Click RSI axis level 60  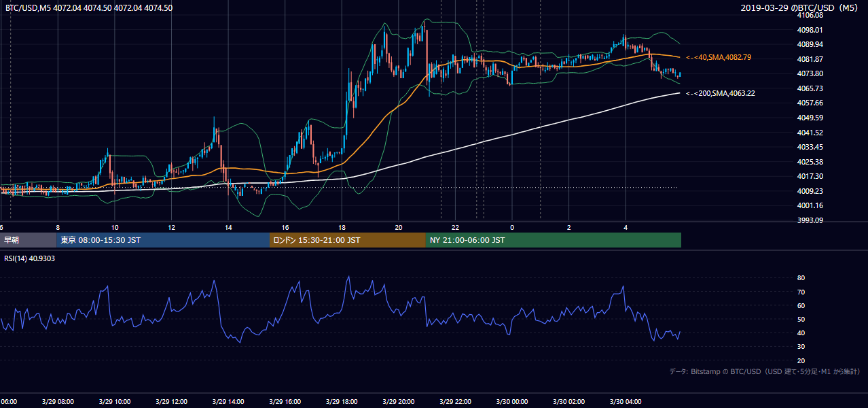(x=801, y=305)
